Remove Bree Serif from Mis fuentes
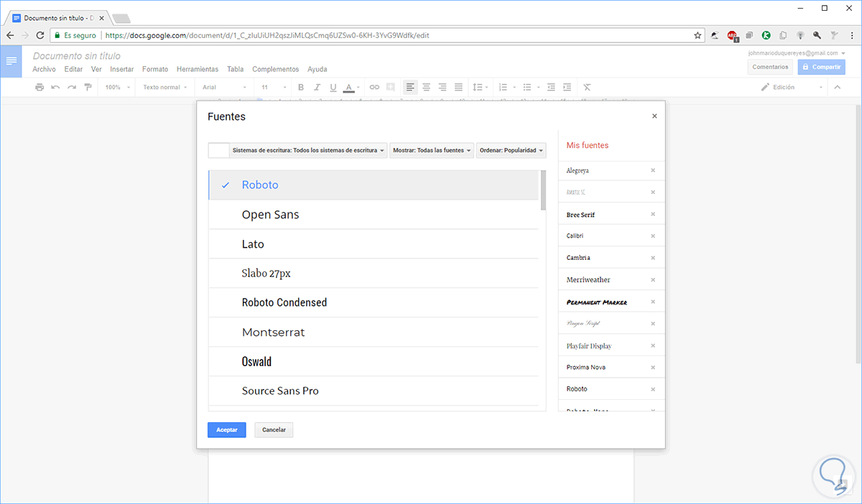The height and width of the screenshot is (504, 862). (x=653, y=215)
